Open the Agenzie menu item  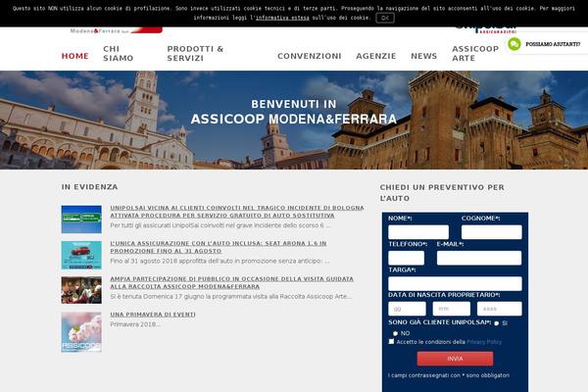click(x=376, y=56)
